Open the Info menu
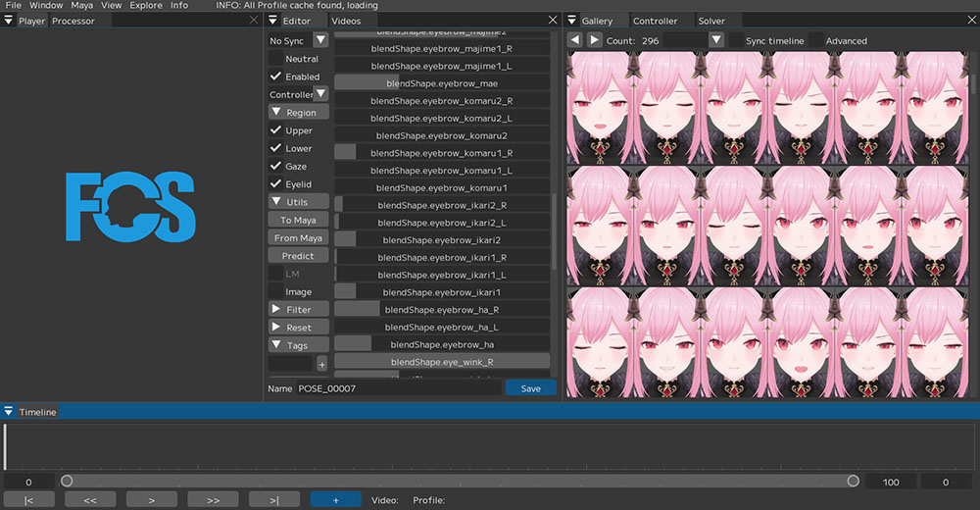980x510 pixels. coord(179,5)
